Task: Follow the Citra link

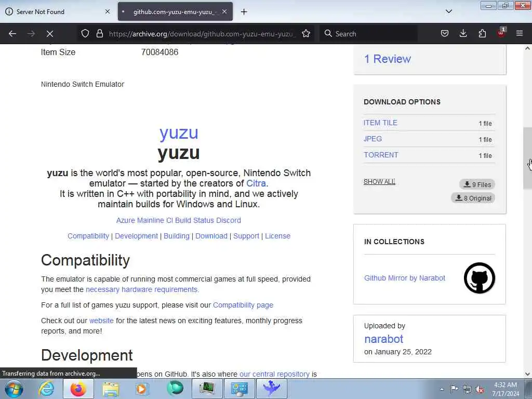Action: pyautogui.click(x=256, y=183)
